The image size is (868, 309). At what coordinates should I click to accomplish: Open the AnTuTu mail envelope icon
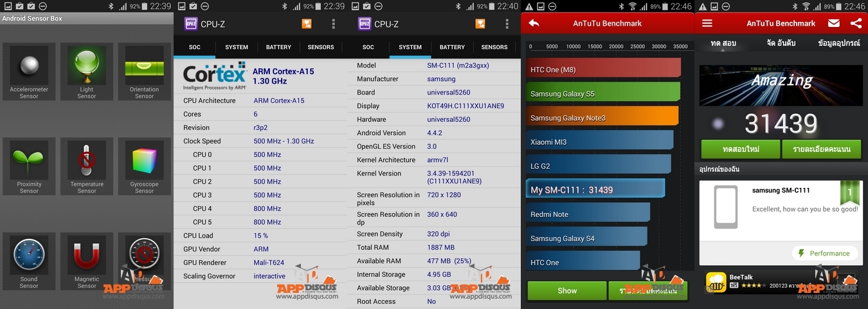pos(834,23)
